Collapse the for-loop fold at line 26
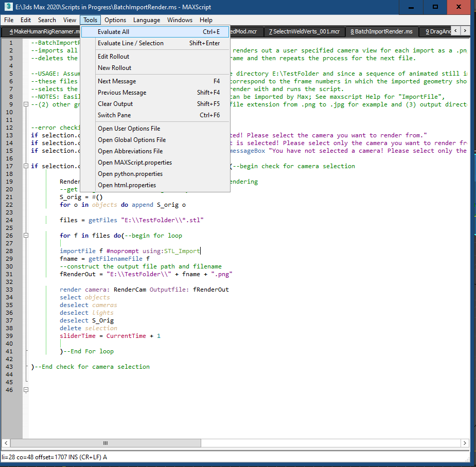Screen dimensions: 476x467 (x=26, y=235)
